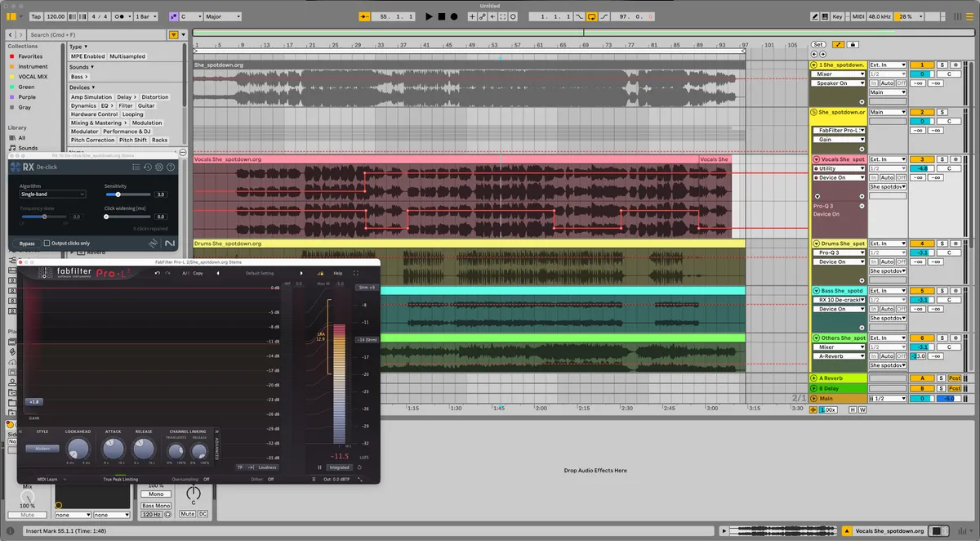Click the Bypass button in RX De-click
The height and width of the screenshot is (541, 980).
[28, 244]
